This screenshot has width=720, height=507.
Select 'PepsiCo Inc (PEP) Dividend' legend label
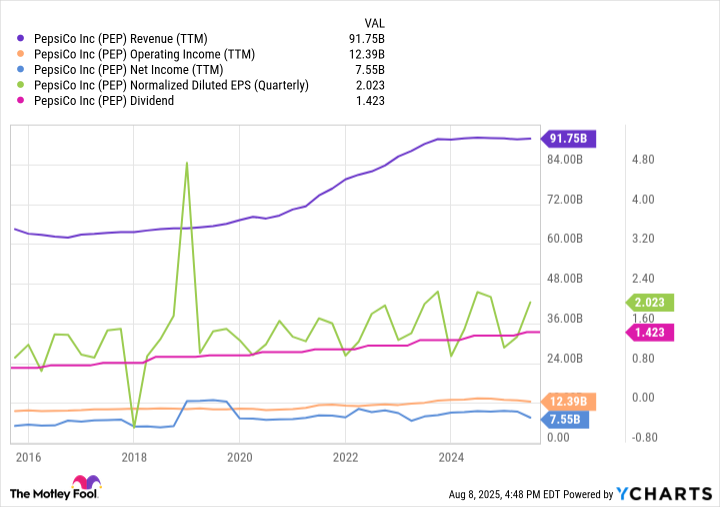tap(104, 101)
